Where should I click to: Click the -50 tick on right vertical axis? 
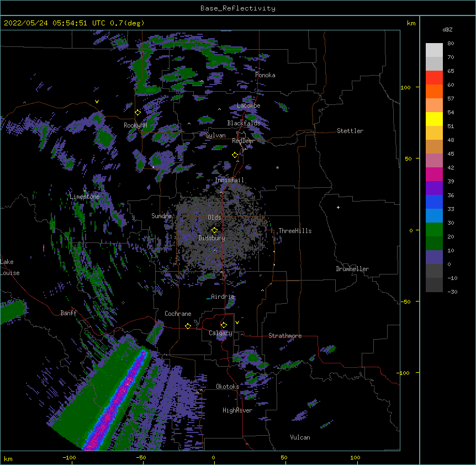coord(405,302)
